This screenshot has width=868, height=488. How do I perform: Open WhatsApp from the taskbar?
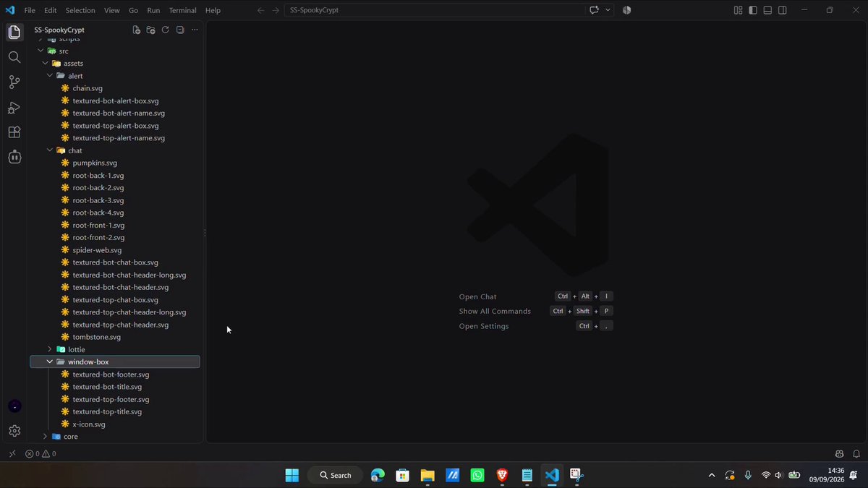coord(477,475)
